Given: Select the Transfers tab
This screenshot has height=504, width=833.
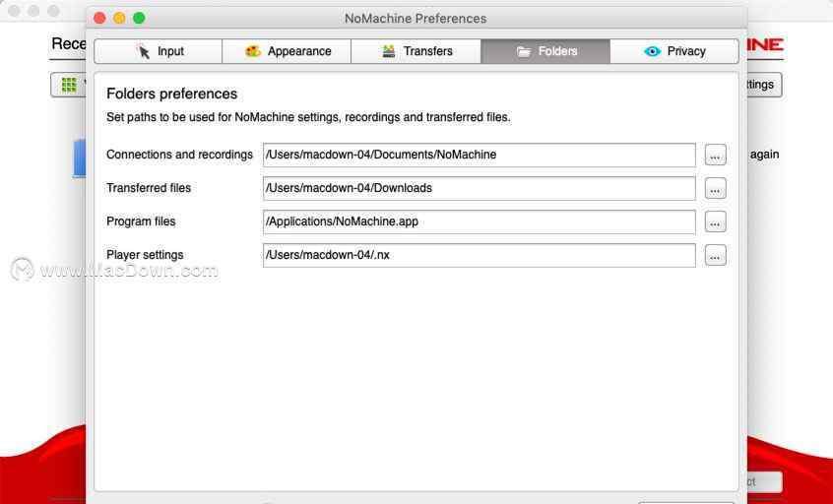Looking at the screenshot, I should 416,51.
